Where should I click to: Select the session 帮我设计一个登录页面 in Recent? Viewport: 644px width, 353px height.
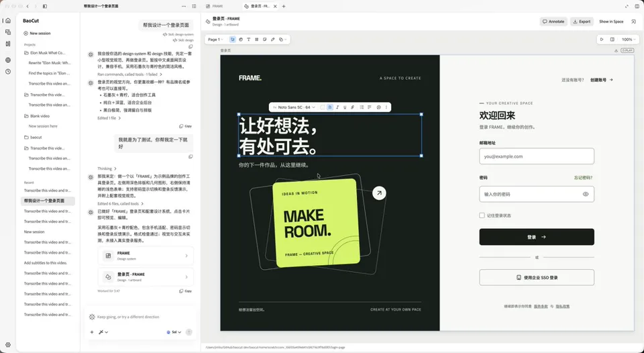[x=48, y=201]
